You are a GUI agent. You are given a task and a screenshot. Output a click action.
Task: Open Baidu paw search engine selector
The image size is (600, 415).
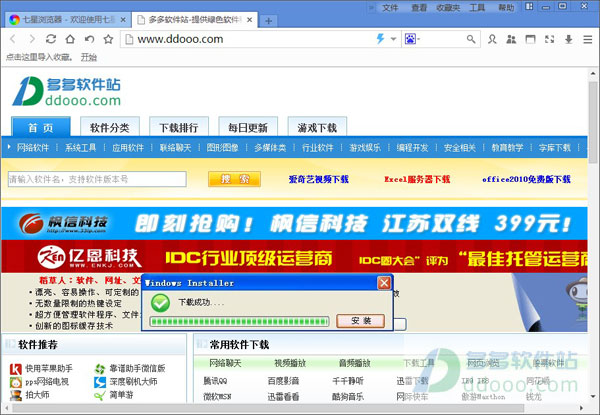coord(411,39)
